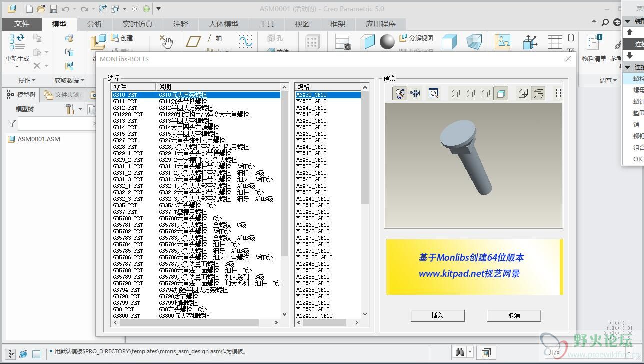
Task: Click the Redo arrow icon
Action: 85,9
